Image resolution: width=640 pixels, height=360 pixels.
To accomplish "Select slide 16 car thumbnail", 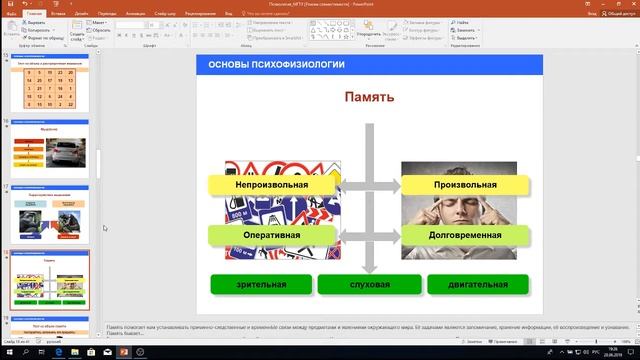I will point(49,149).
